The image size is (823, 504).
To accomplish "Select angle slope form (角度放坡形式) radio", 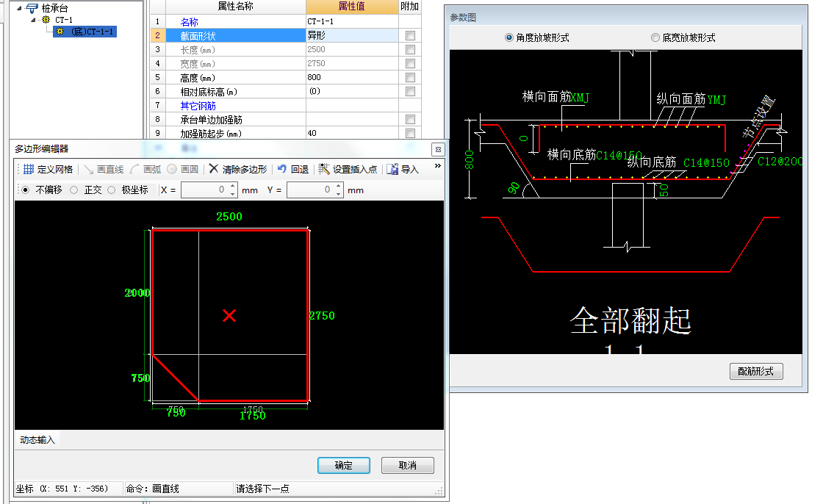I will pos(508,37).
